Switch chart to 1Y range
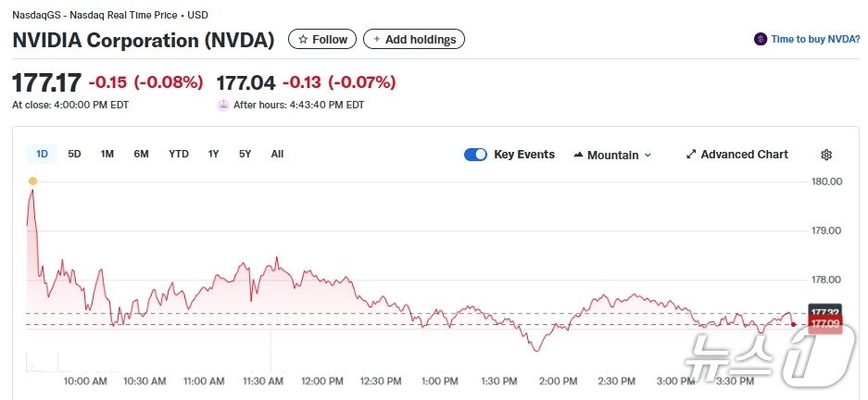The height and width of the screenshot is (400, 868). (x=214, y=154)
